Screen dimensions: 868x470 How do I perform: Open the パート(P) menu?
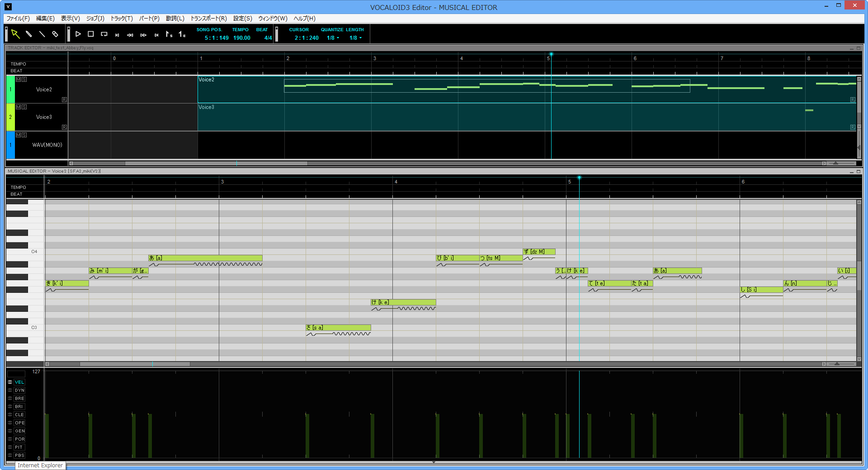[x=149, y=19]
